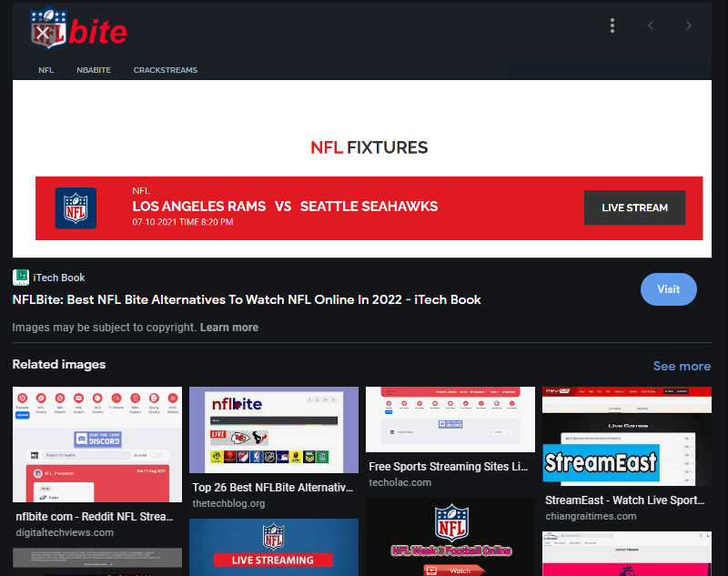This screenshot has width=728, height=576.
Task: Click the dark thumbnail below digitaltechviews
Action: coord(97,562)
